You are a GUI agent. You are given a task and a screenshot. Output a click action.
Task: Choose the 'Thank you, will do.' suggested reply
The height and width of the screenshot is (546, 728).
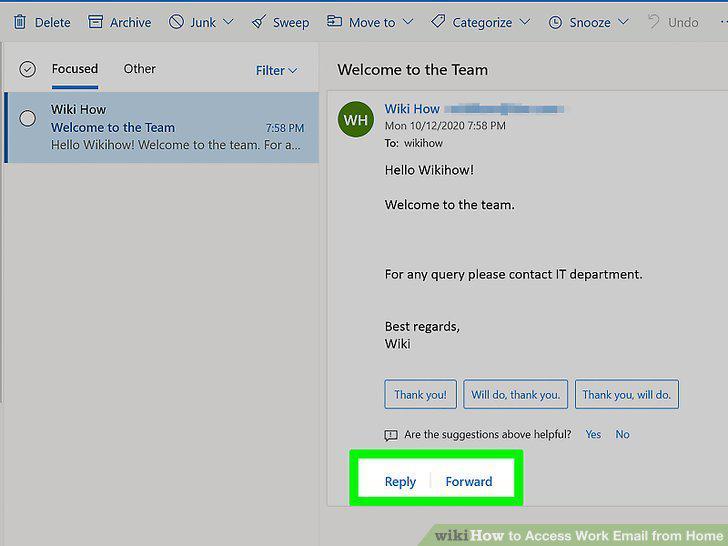627,394
